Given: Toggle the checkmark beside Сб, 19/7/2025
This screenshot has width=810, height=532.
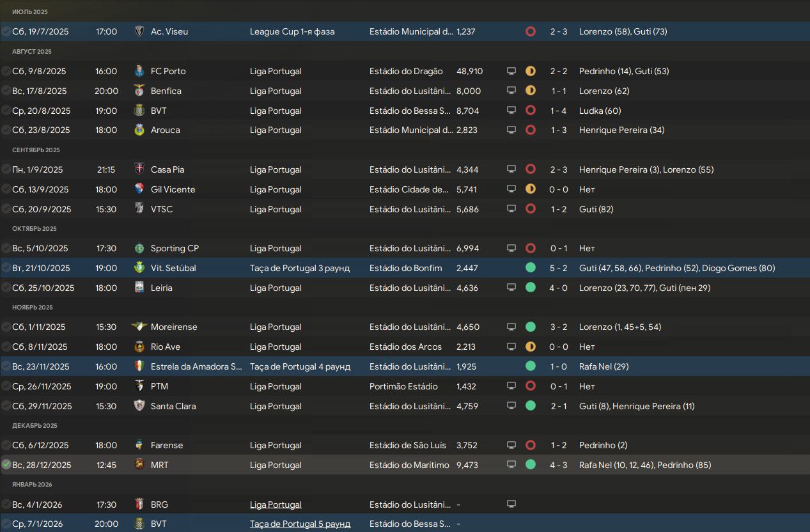Looking at the screenshot, I should coord(6,31).
